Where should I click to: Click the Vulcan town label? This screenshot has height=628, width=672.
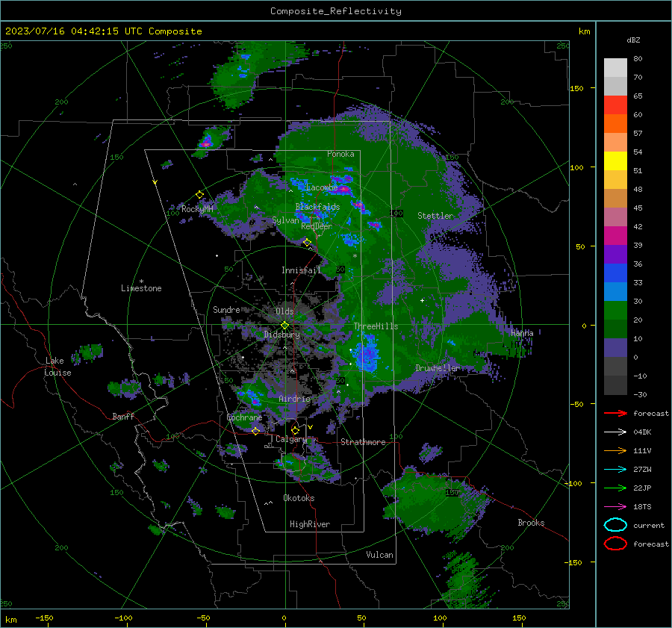click(379, 555)
